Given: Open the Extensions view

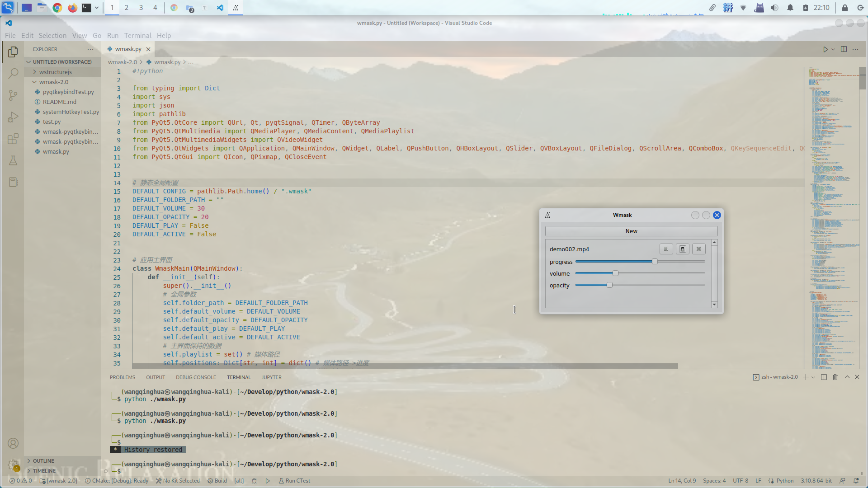Looking at the screenshot, I should tap(13, 139).
